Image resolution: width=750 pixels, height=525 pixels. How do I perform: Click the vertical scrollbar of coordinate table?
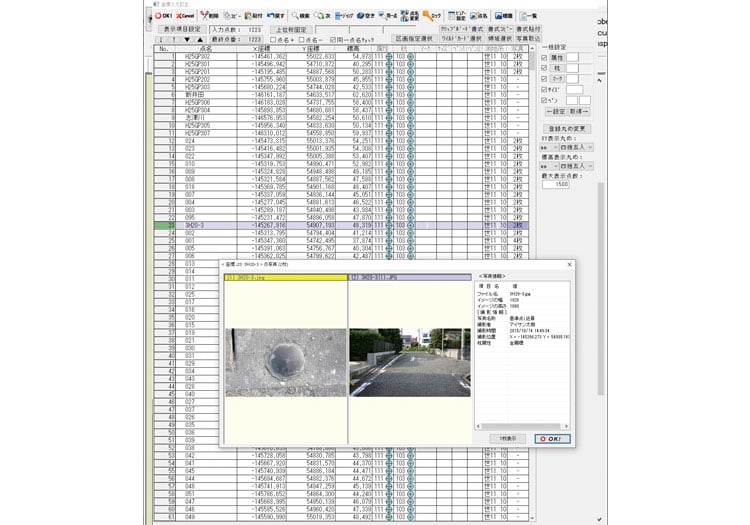coord(532,282)
